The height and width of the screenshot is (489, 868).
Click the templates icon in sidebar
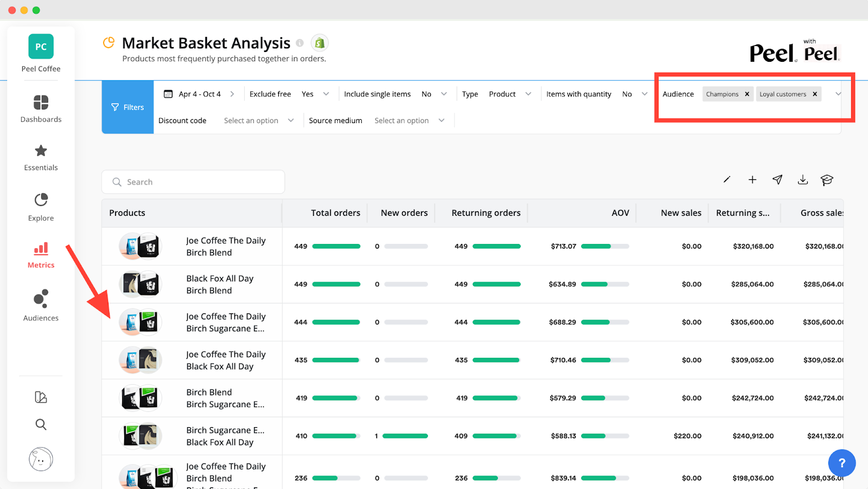(41, 397)
